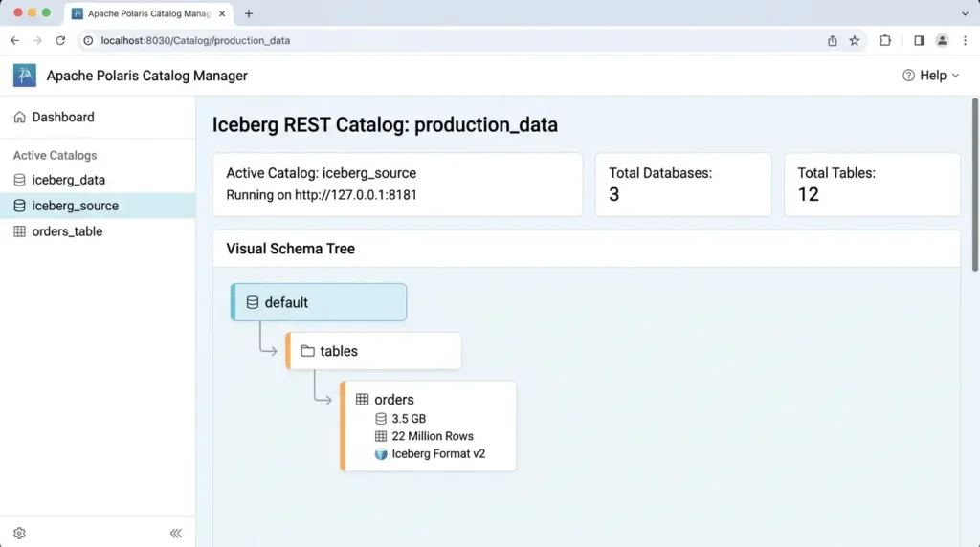
Task: Click the Apache Polaris logo icon
Action: click(24, 76)
